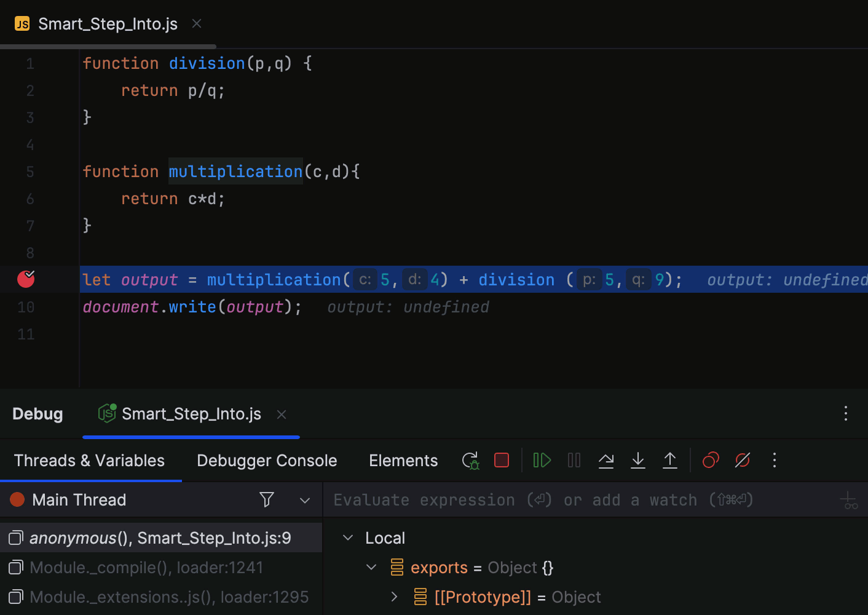Open the Main Thread selector dropdown

pos(305,499)
